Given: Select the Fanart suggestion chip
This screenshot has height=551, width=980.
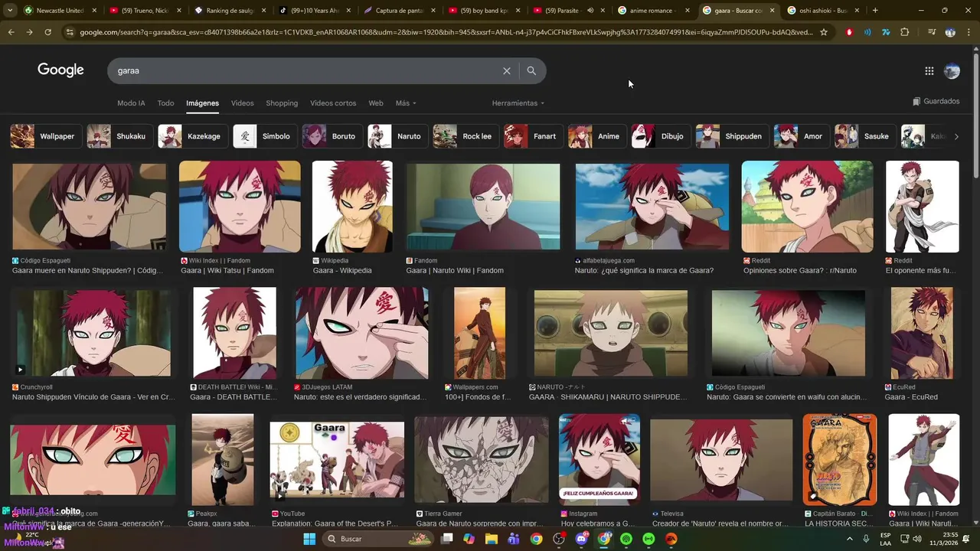Looking at the screenshot, I should click(x=533, y=136).
